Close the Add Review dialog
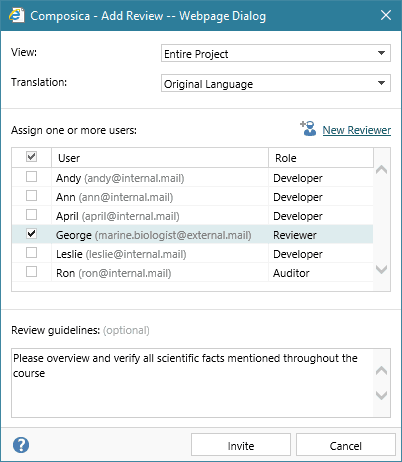The height and width of the screenshot is (462, 402). [x=386, y=15]
